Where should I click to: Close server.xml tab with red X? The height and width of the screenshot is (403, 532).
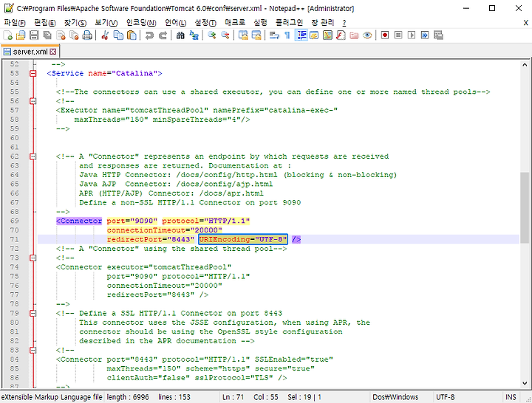pos(52,52)
